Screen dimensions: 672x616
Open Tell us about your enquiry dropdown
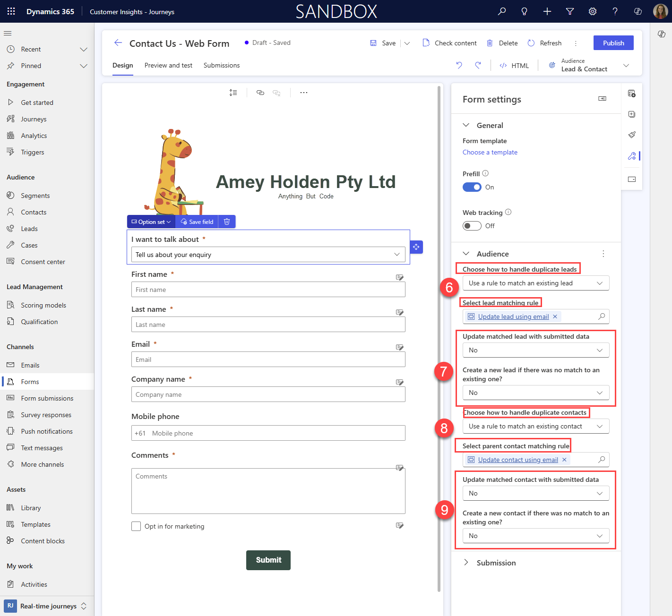[x=268, y=255]
